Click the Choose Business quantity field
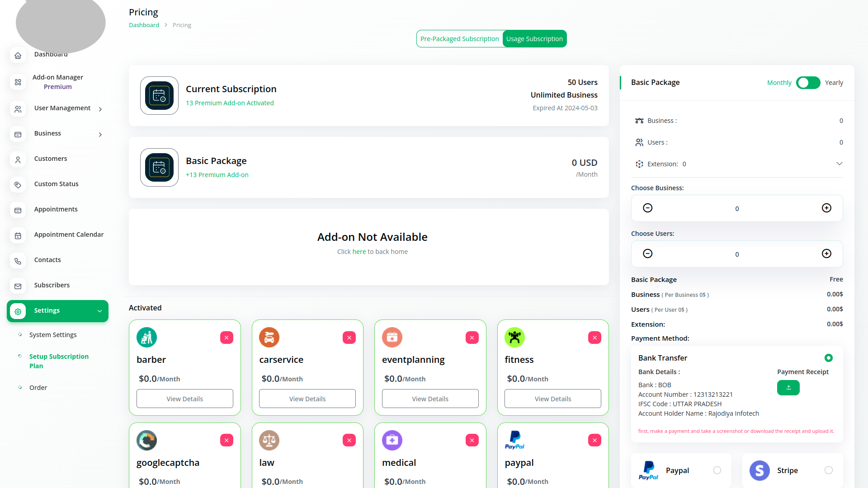 click(737, 208)
